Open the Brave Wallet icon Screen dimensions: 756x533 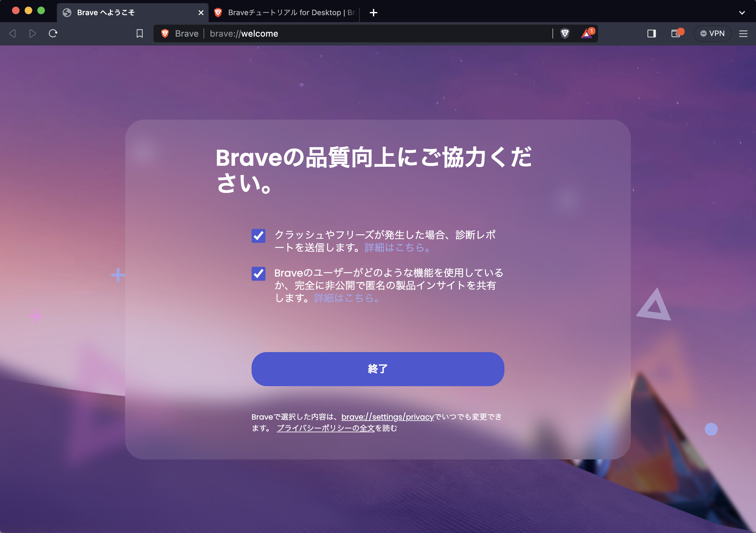[x=676, y=33]
